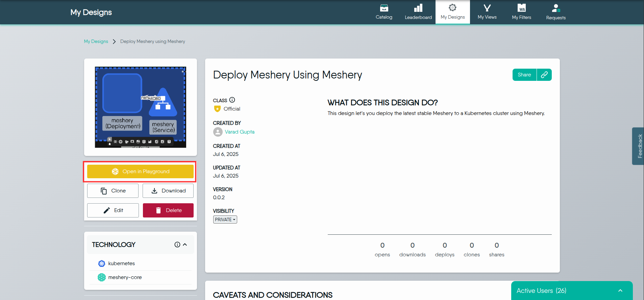This screenshot has height=300, width=644.
Task: Click the Technology info icon
Action: 177,245
